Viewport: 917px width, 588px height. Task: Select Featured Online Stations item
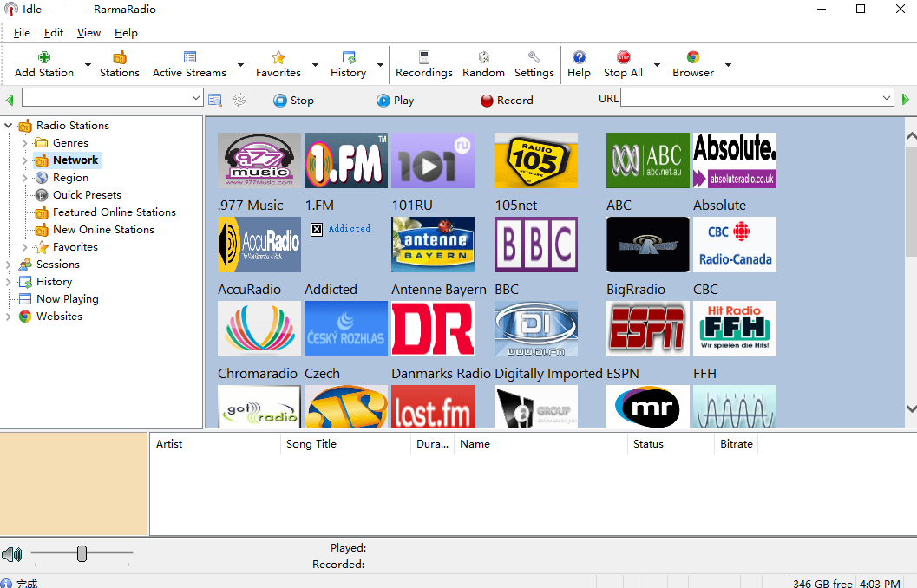114,212
